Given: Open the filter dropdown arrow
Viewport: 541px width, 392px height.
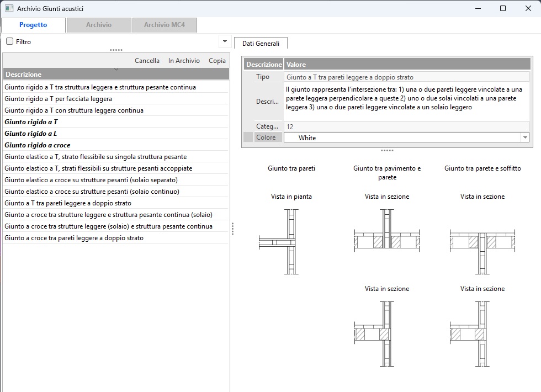Looking at the screenshot, I should [x=225, y=41].
